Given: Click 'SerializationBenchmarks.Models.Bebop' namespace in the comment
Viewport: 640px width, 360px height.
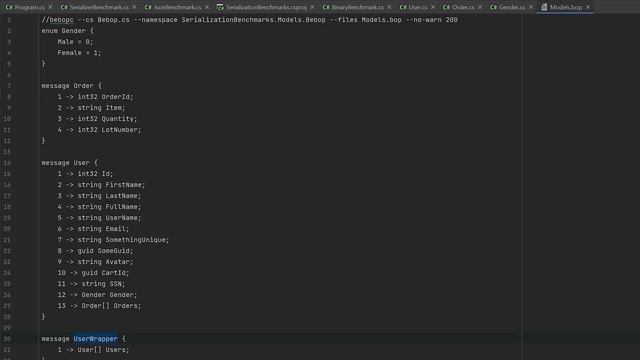Looking at the screenshot, I should pos(253,20).
